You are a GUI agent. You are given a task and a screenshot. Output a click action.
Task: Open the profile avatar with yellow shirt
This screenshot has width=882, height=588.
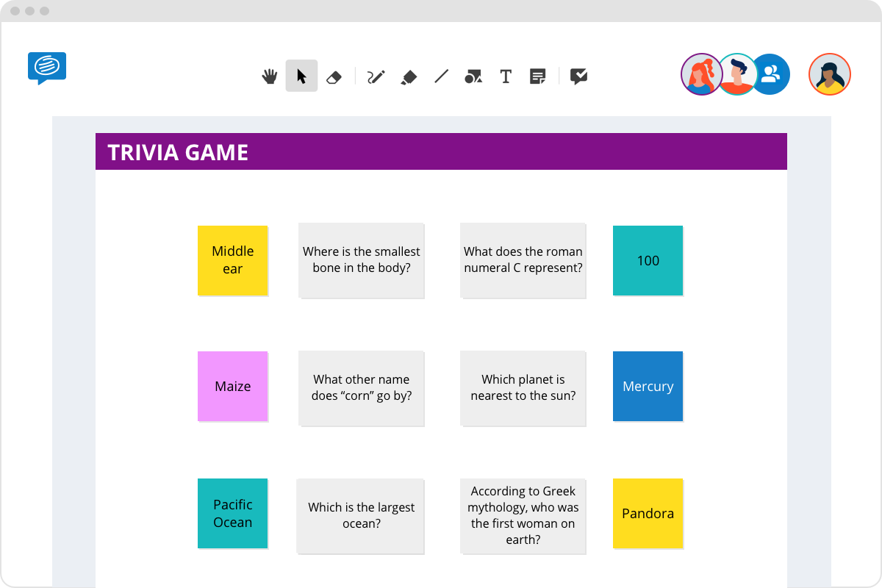[x=830, y=74]
